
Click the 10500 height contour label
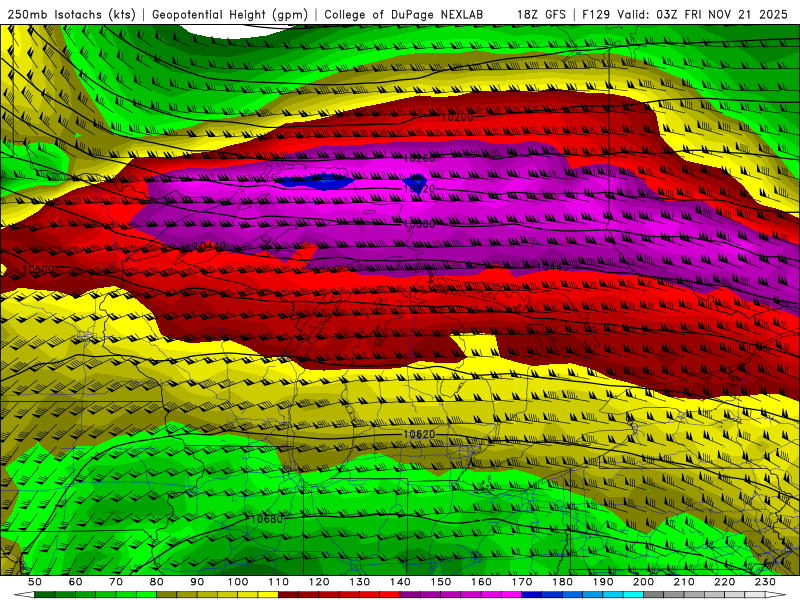tap(38, 269)
